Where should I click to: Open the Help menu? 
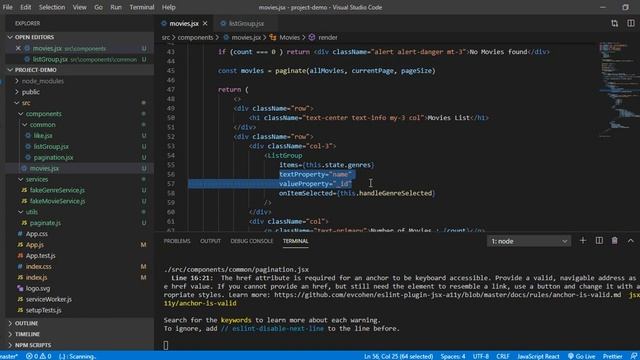click(x=168, y=7)
